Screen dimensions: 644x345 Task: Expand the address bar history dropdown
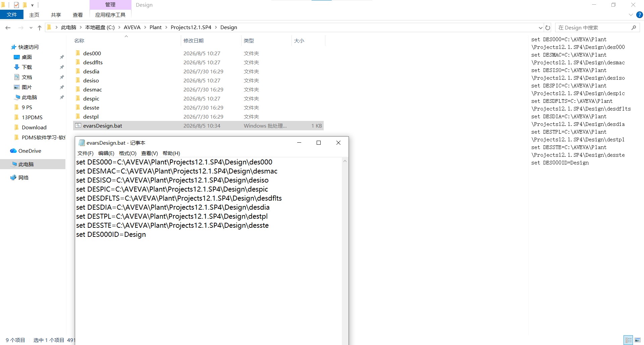tap(540, 28)
